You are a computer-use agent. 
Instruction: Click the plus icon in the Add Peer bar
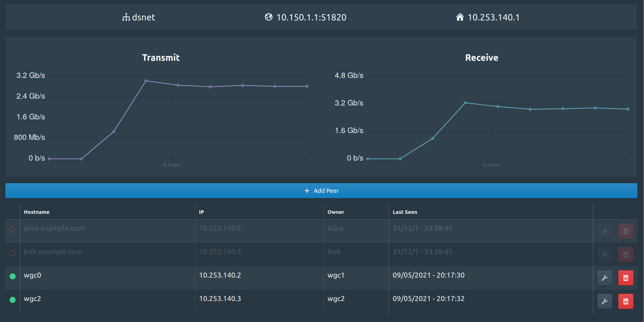307,191
